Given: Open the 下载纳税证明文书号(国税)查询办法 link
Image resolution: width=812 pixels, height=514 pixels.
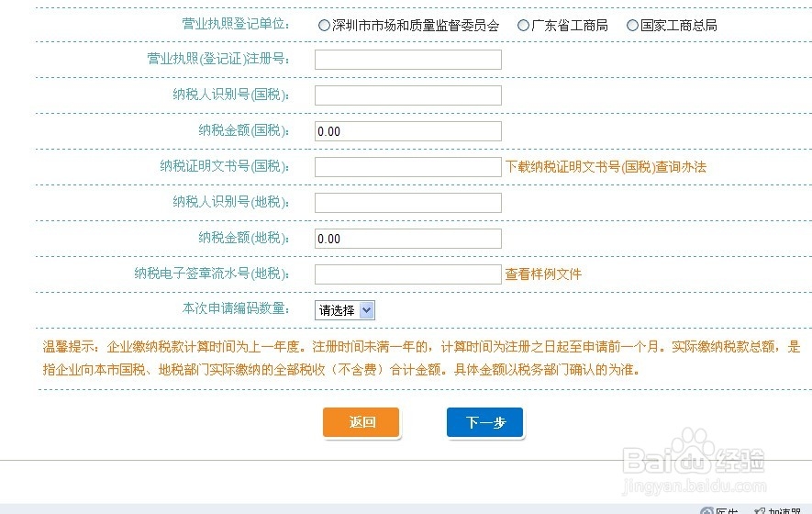Looking at the screenshot, I should [x=606, y=167].
